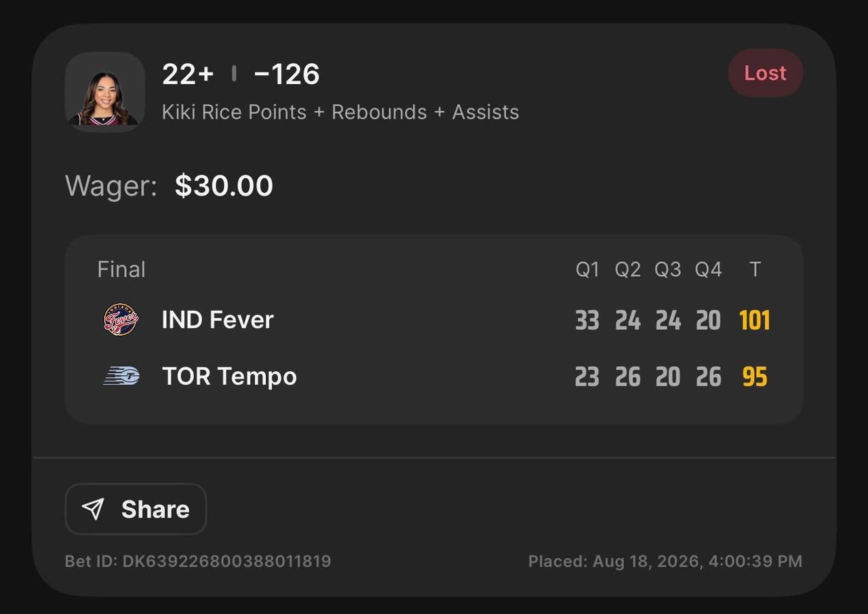This screenshot has width=868, height=614.
Task: Click the -126 odds value
Action: [287, 74]
